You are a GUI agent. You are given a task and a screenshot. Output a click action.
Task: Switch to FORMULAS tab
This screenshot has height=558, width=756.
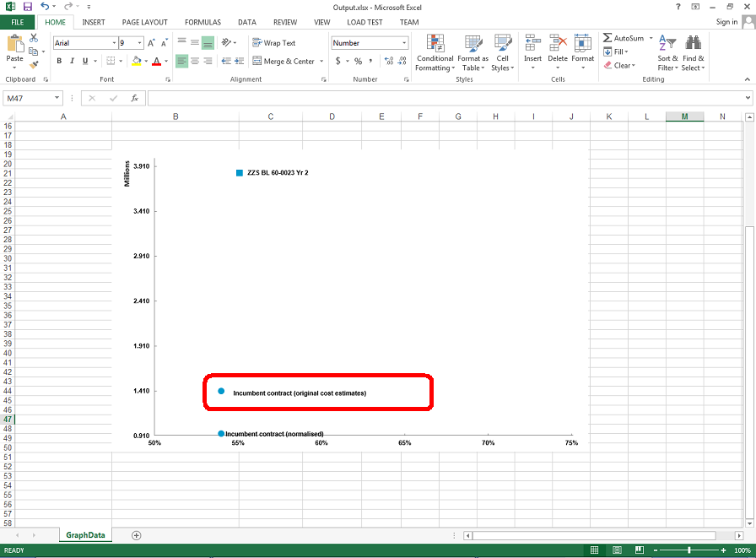click(203, 22)
